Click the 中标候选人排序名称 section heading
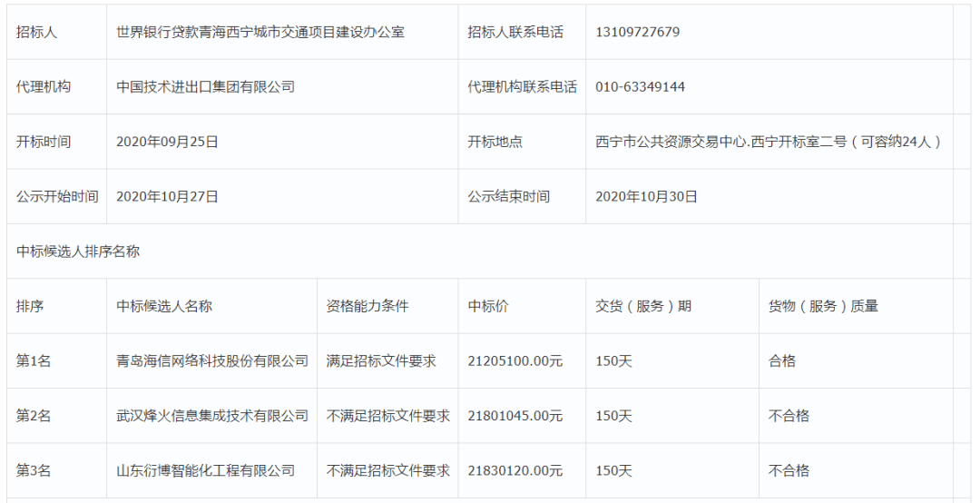 [x=77, y=251]
